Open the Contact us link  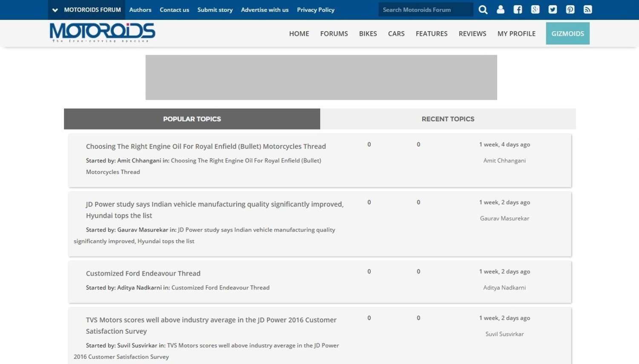tap(174, 10)
